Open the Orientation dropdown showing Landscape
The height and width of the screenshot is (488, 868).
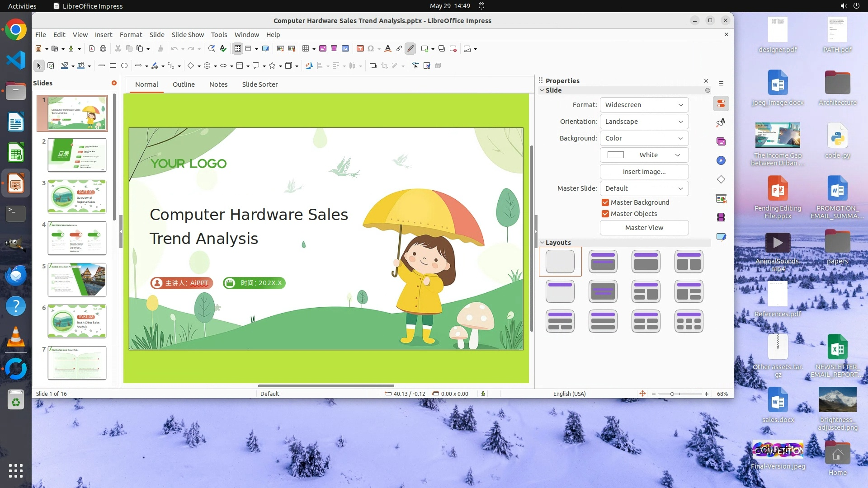644,122
